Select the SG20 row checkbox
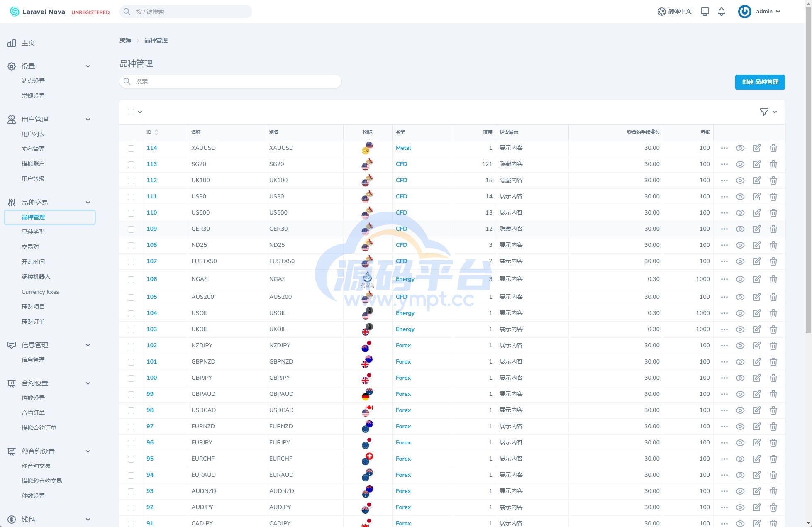812x527 pixels. [131, 165]
